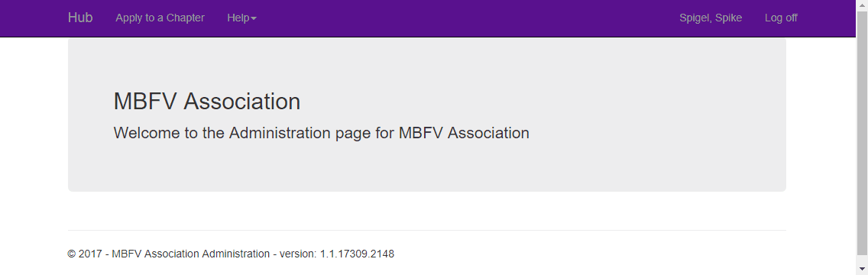Click the horizontal divider line above the footer
This screenshot has height=275, width=868.
(427, 230)
